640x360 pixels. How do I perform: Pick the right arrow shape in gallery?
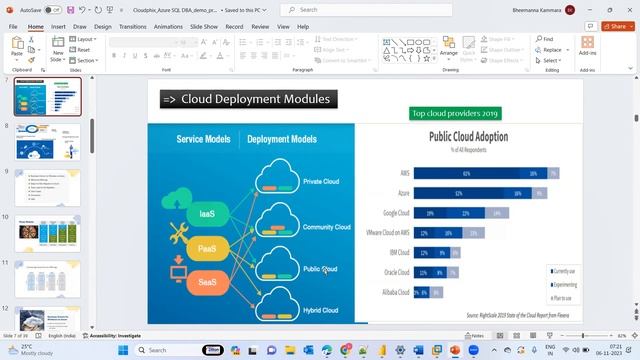[411, 51]
